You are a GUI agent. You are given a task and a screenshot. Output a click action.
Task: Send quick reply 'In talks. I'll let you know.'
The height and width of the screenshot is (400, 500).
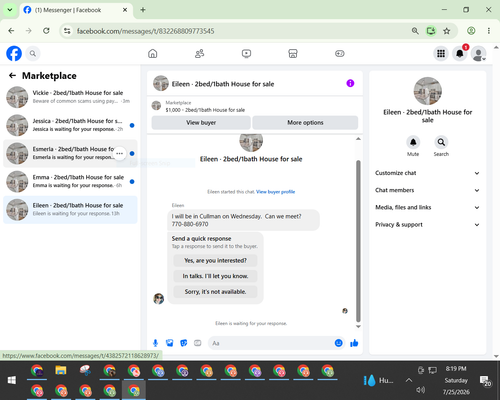(x=215, y=276)
